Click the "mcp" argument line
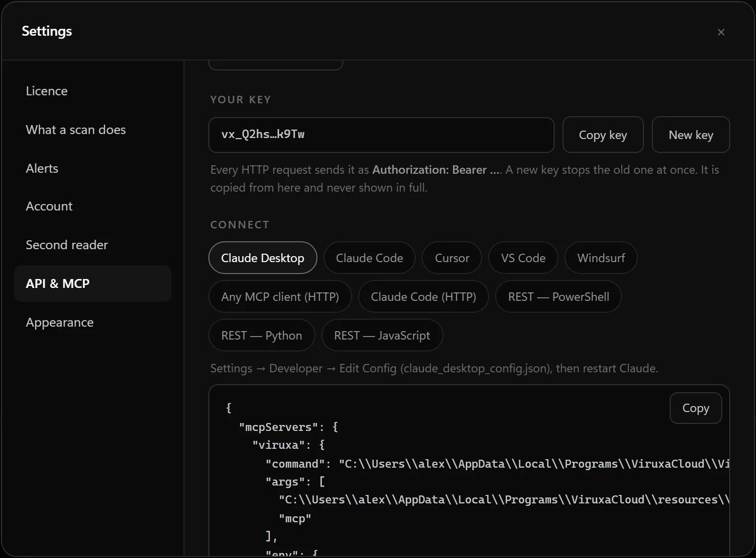This screenshot has width=756, height=558. tap(295, 518)
